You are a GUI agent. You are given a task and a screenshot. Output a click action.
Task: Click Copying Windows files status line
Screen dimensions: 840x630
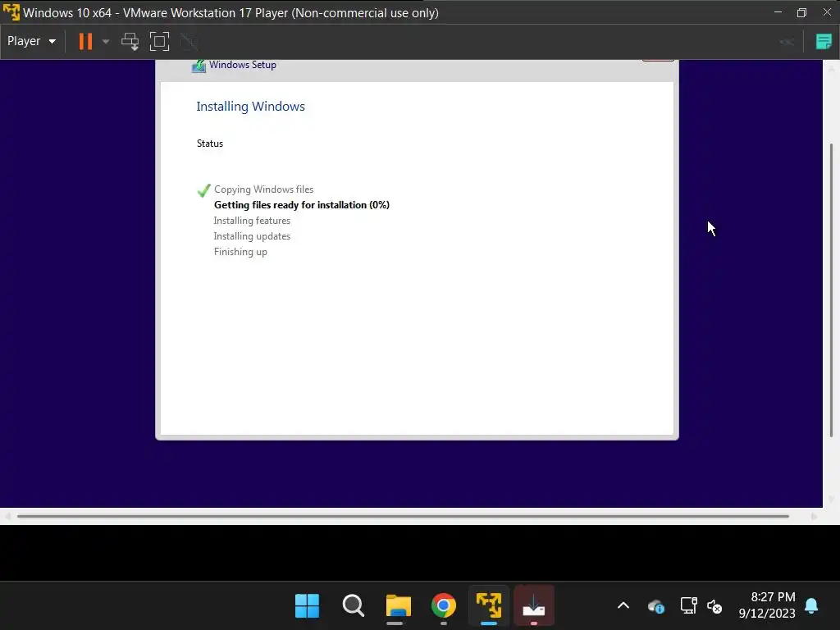(263, 189)
